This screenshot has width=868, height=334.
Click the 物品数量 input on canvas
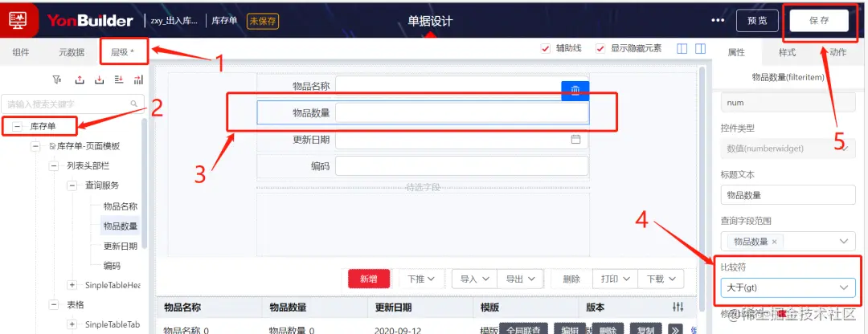(461, 113)
